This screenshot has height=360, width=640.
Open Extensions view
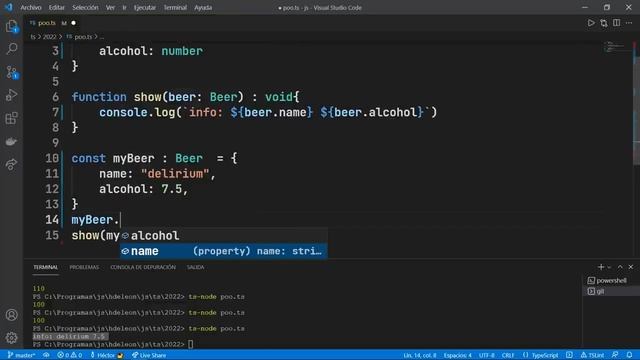click(11, 118)
